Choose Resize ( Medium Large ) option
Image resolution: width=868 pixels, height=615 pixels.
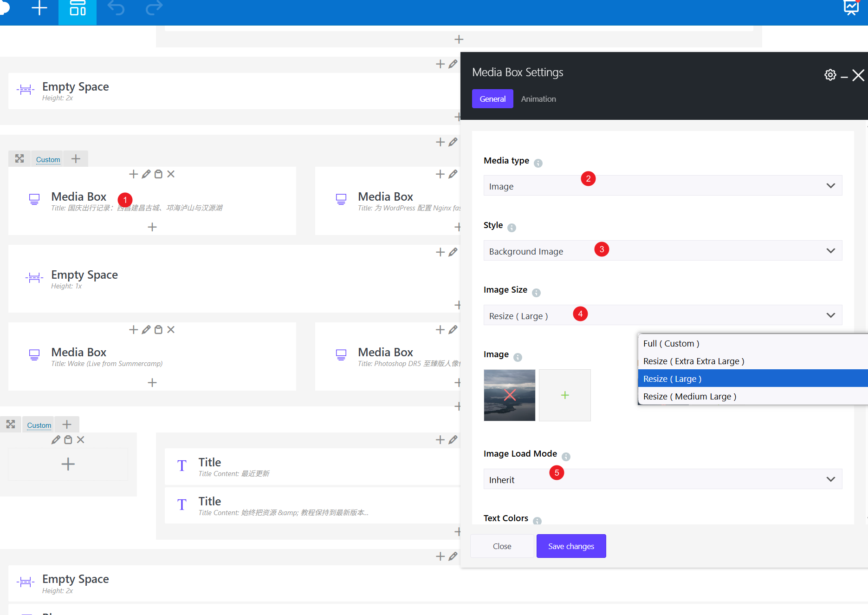[x=689, y=397]
